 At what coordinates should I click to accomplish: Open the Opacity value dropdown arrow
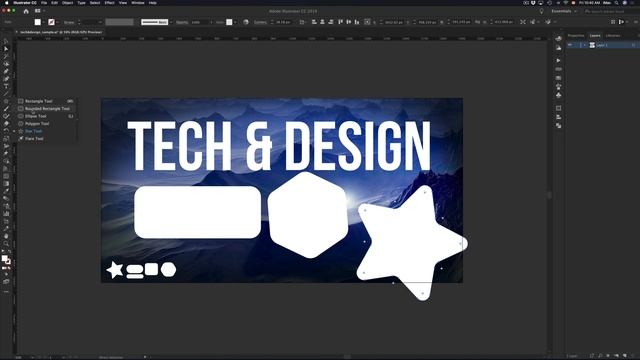pyautogui.click(x=211, y=22)
